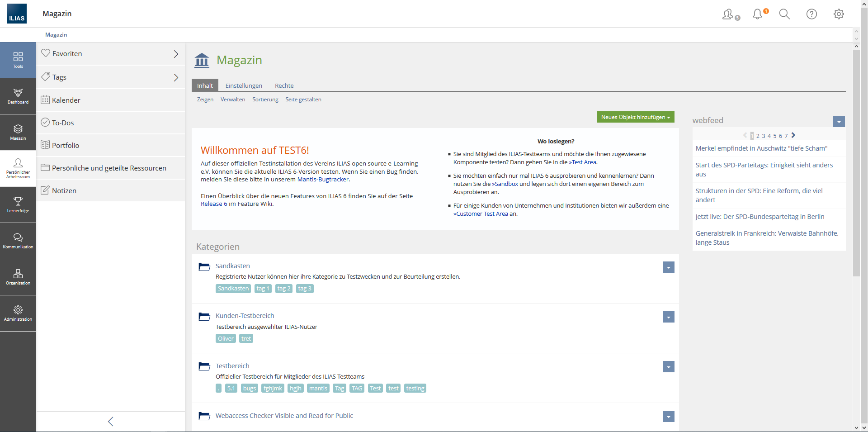Open the Mantis-Bugtracker link
This screenshot has height=432, width=868.
coord(323,180)
